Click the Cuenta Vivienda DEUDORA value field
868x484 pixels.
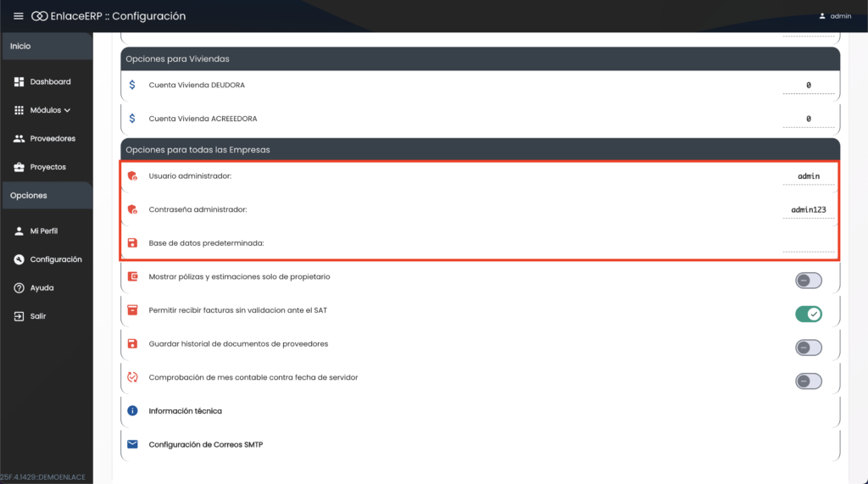[x=808, y=86]
